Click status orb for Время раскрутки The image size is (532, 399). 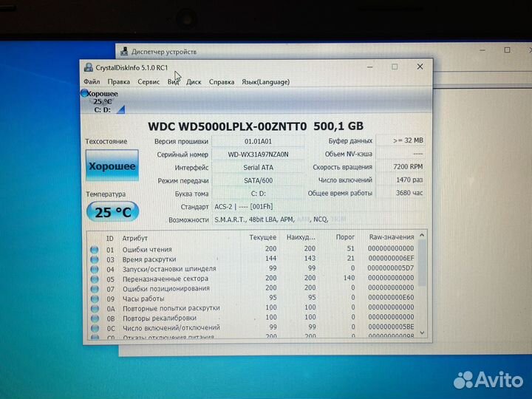[x=95, y=259]
